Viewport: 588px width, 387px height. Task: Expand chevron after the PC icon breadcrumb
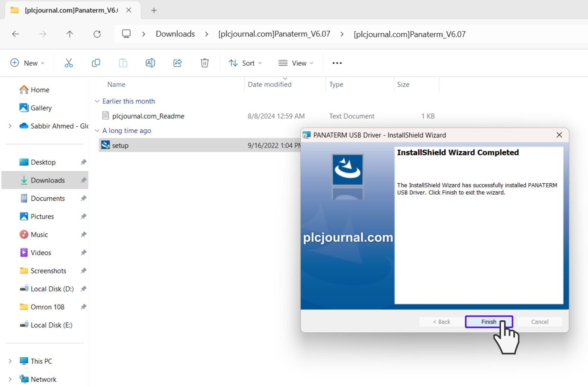(144, 34)
